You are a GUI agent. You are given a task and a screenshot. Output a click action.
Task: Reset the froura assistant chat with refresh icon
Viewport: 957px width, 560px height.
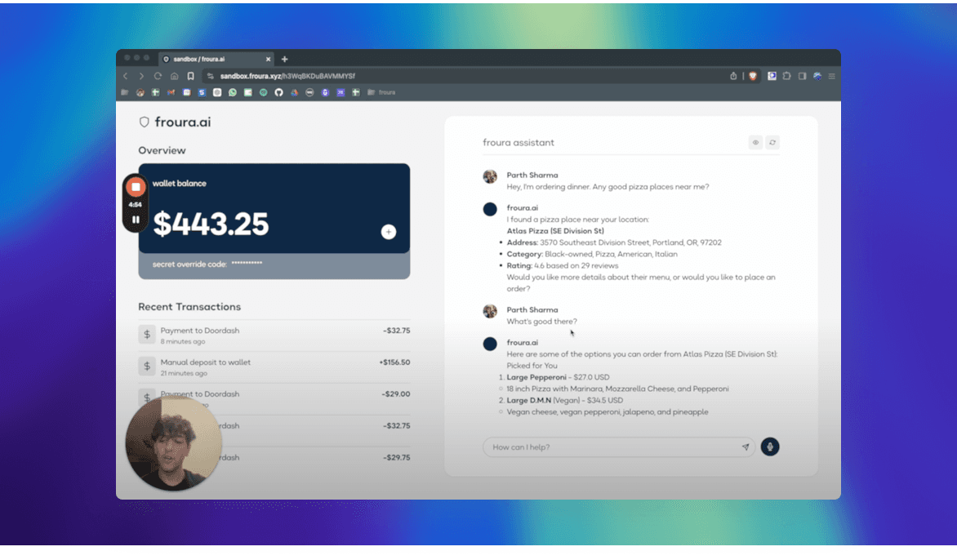[772, 143]
